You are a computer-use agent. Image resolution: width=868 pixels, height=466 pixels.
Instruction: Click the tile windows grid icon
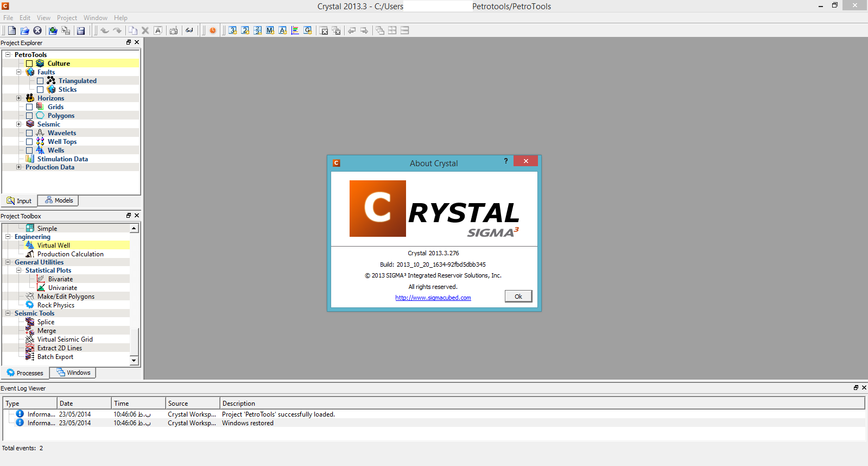(x=392, y=30)
